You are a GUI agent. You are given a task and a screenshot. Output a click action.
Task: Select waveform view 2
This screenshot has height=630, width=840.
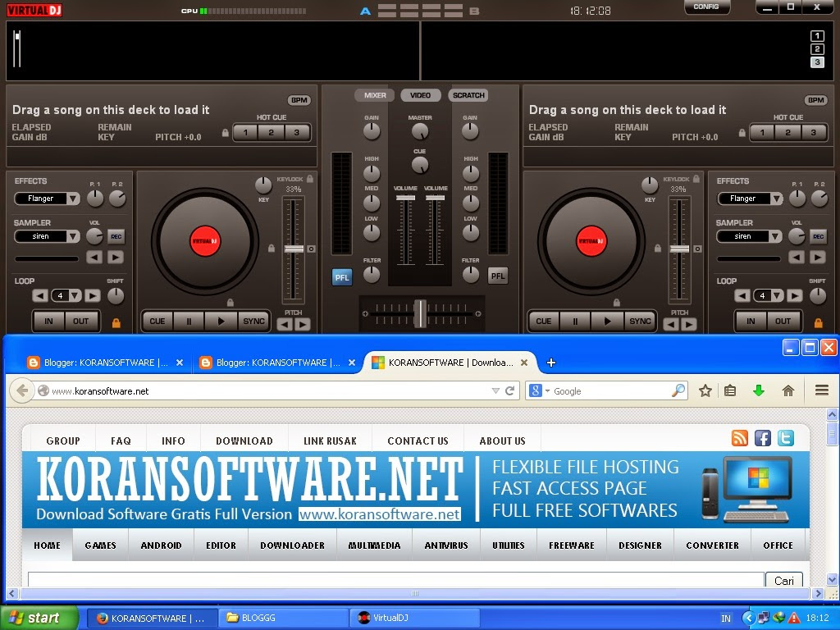tap(817, 49)
